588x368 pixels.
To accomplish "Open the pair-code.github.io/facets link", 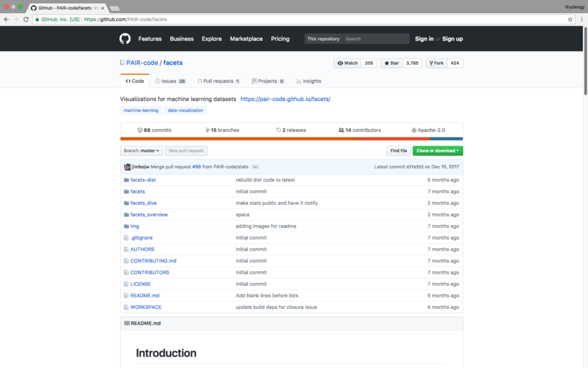I will click(x=285, y=99).
